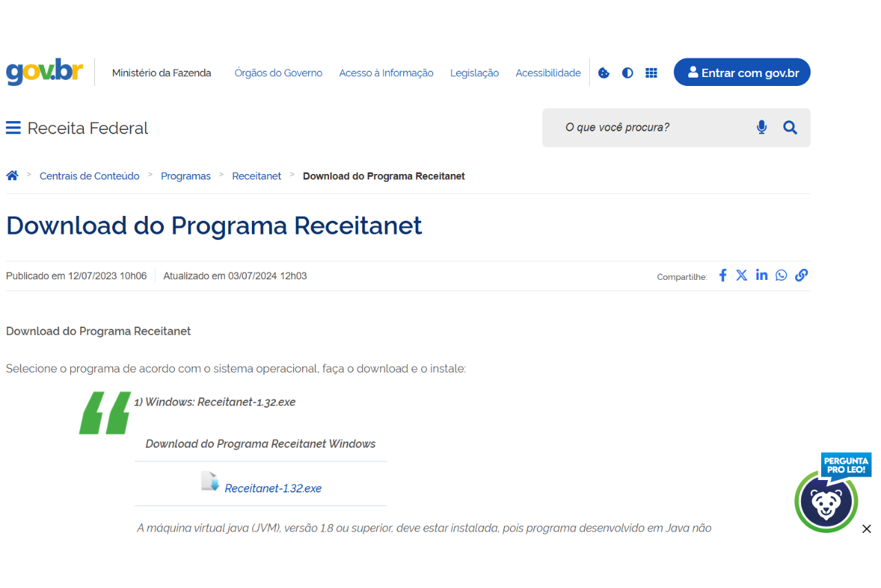Image resolution: width=881 pixels, height=588 pixels.
Task: Click the search magnifier icon
Action: pyautogui.click(x=790, y=127)
